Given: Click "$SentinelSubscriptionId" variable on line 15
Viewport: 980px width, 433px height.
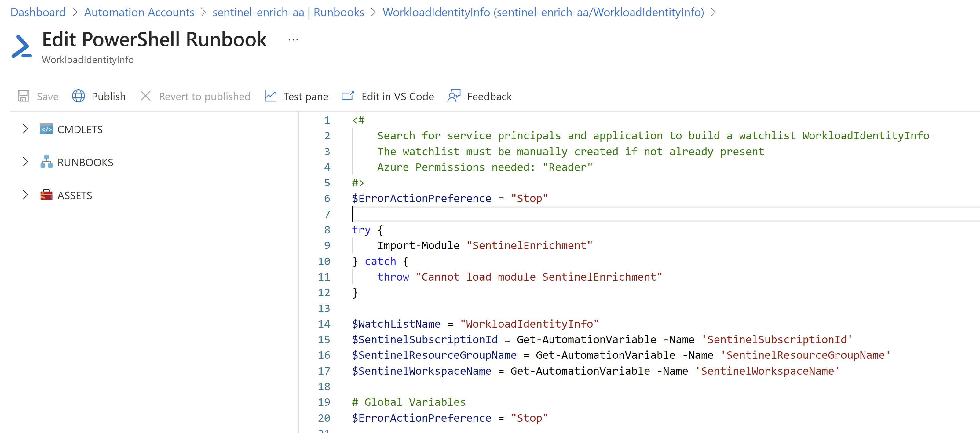Looking at the screenshot, I should point(425,339).
